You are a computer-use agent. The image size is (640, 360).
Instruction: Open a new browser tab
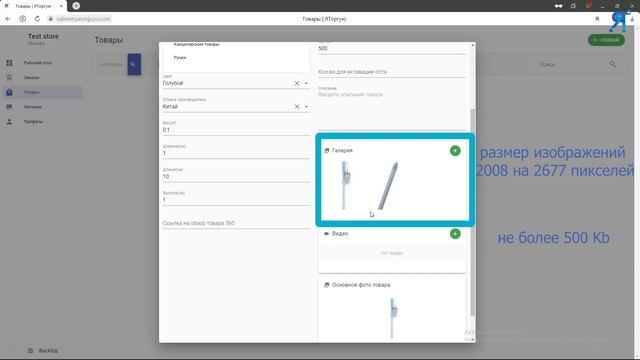[76, 6]
